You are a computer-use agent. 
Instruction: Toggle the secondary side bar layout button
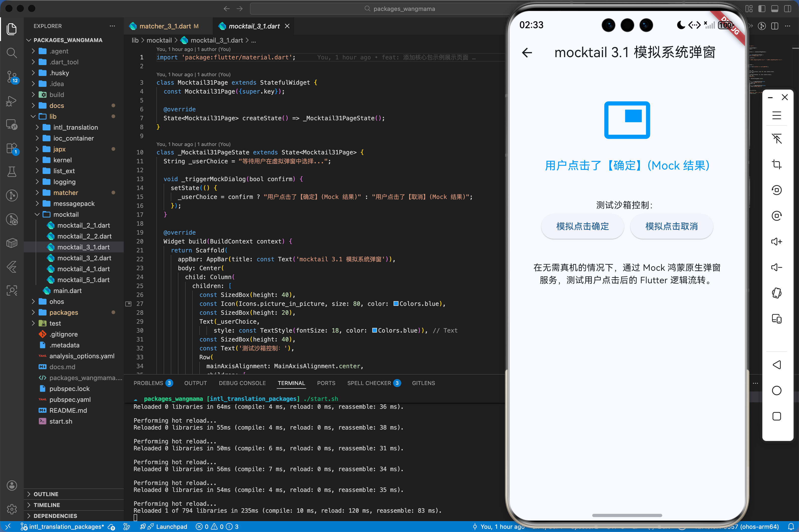tap(788, 9)
